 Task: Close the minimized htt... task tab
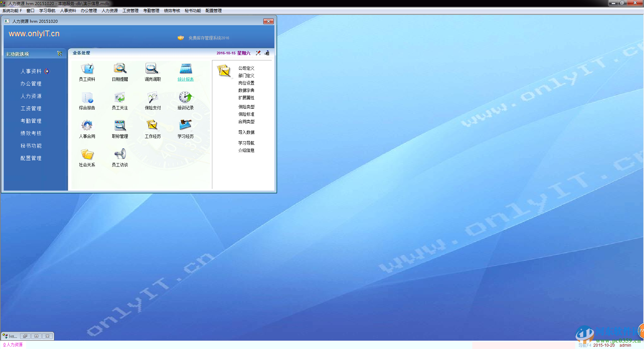click(47, 336)
